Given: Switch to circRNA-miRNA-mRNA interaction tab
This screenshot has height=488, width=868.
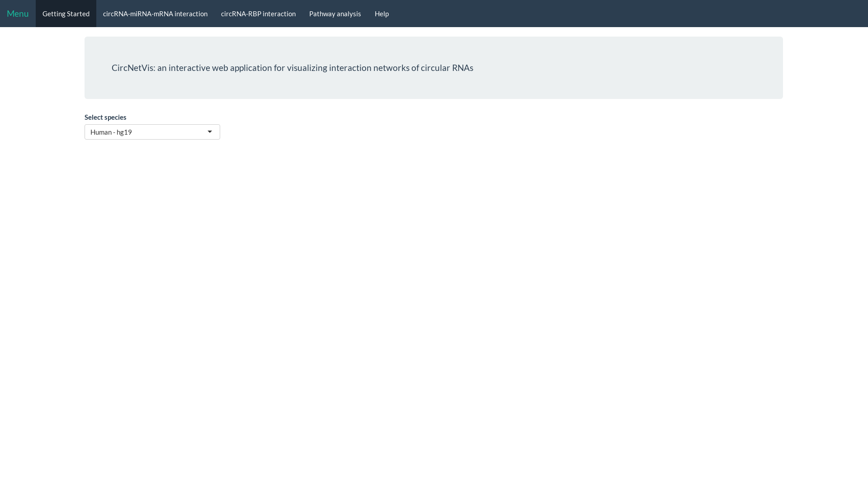Looking at the screenshot, I should coord(155,14).
